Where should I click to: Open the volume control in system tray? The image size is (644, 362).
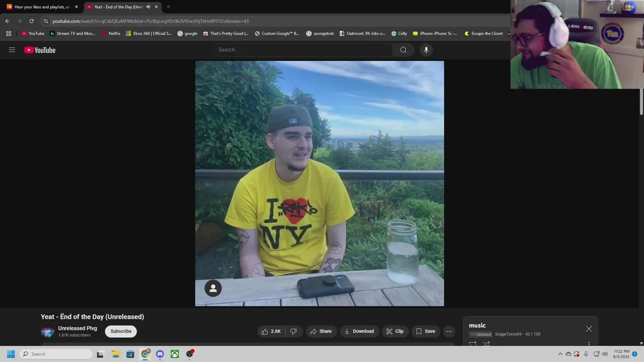point(605,354)
